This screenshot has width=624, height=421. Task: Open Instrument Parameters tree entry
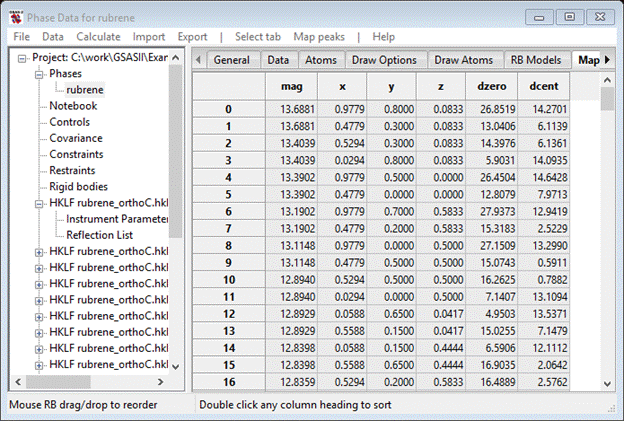pos(116,218)
